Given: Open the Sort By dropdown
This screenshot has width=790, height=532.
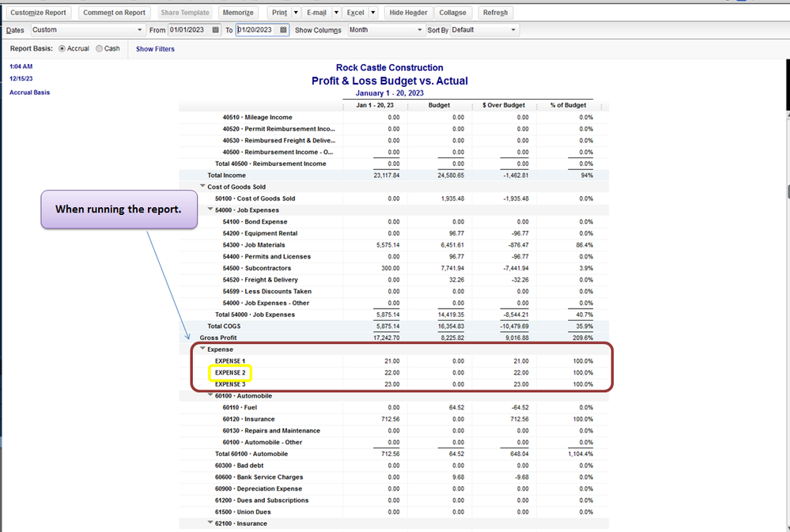Looking at the screenshot, I should tap(513, 30).
